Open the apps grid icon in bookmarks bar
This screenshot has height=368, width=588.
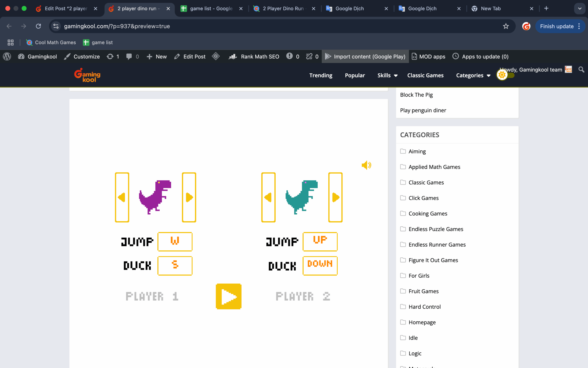10,42
